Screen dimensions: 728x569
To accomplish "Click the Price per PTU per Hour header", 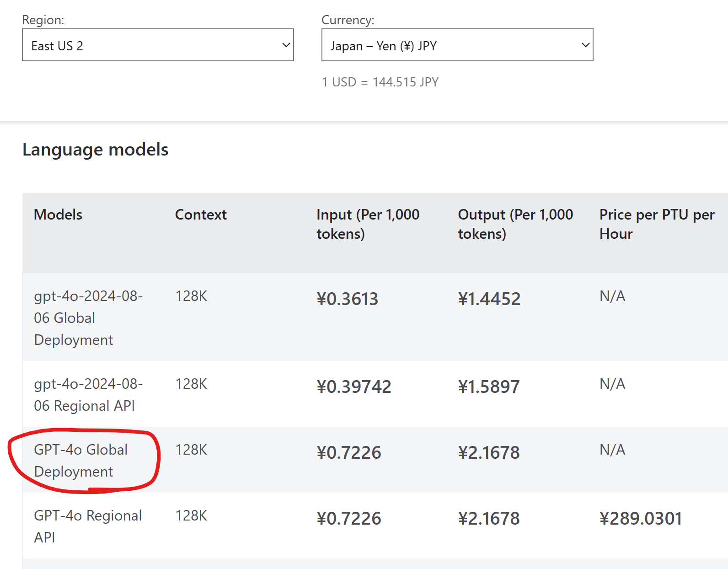I will 657,224.
